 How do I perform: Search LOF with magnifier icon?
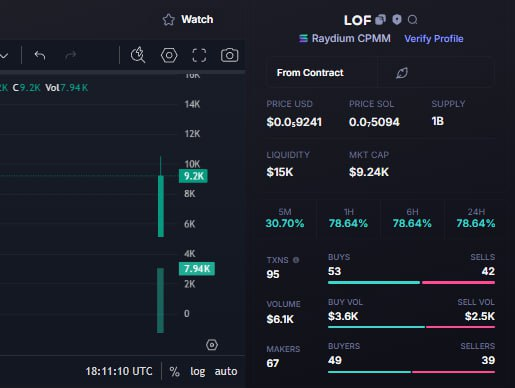pyautogui.click(x=413, y=20)
